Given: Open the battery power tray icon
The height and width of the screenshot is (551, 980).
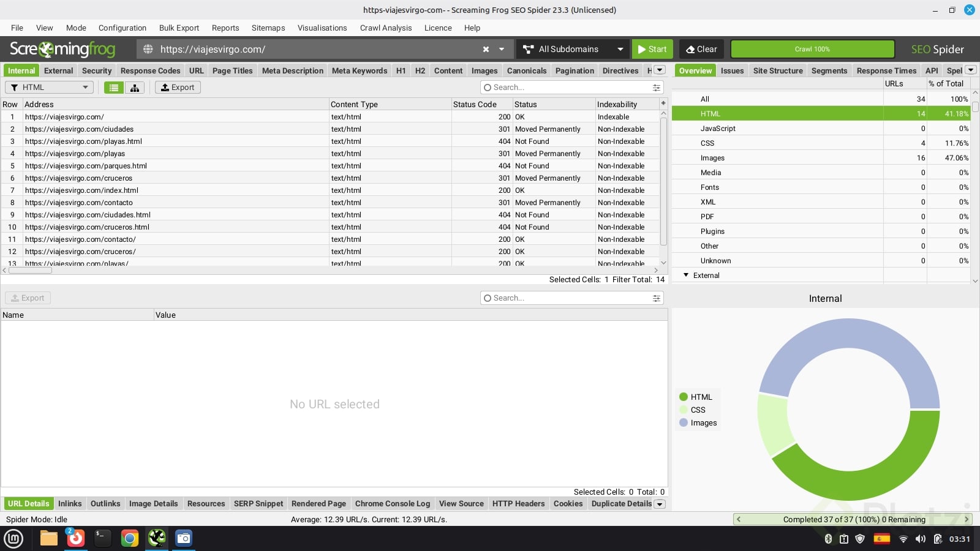Looking at the screenshot, I should tap(938, 539).
